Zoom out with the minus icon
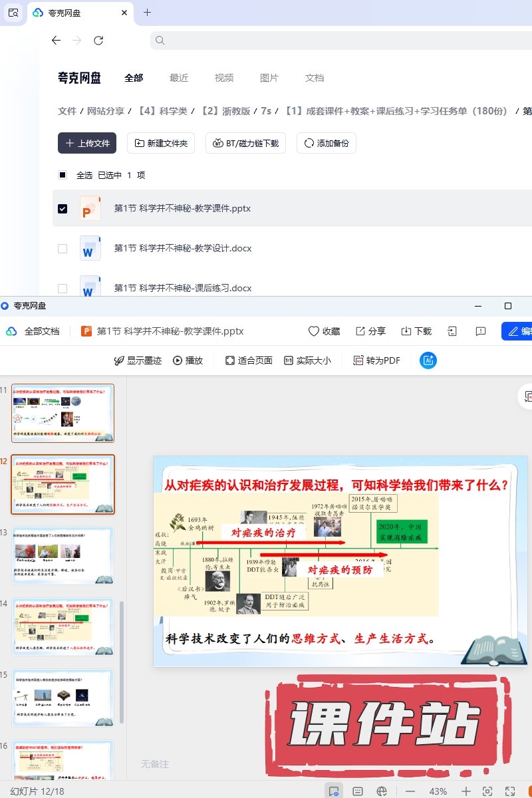Screen dimensions: 532x798 pos(410,791)
